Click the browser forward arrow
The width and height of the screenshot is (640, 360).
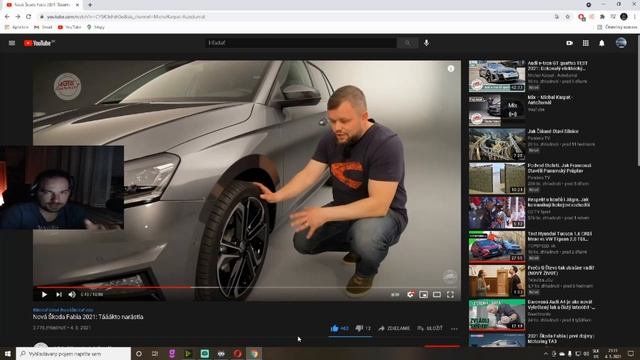pyautogui.click(x=18, y=17)
